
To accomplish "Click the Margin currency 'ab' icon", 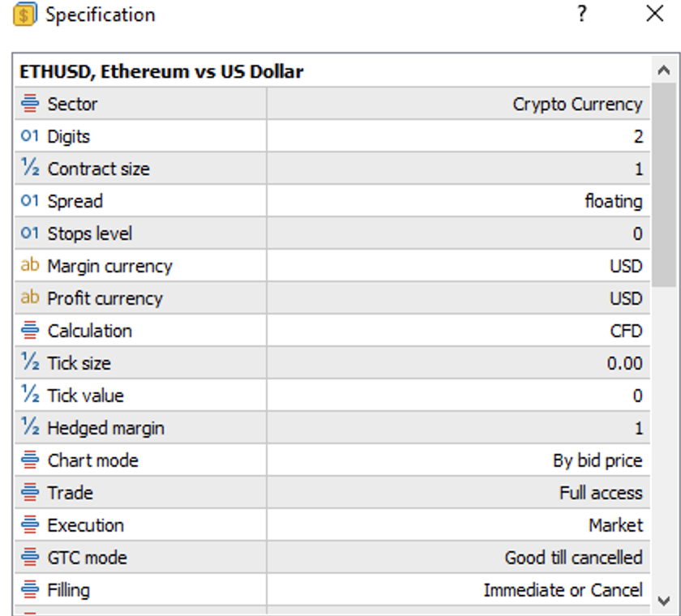I will point(30,266).
